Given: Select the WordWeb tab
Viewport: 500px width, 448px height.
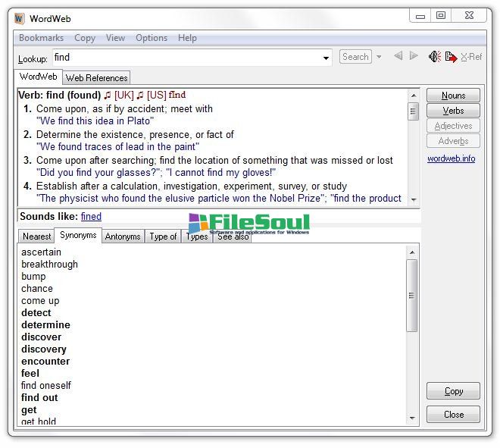Looking at the screenshot, I should pyautogui.click(x=39, y=77).
